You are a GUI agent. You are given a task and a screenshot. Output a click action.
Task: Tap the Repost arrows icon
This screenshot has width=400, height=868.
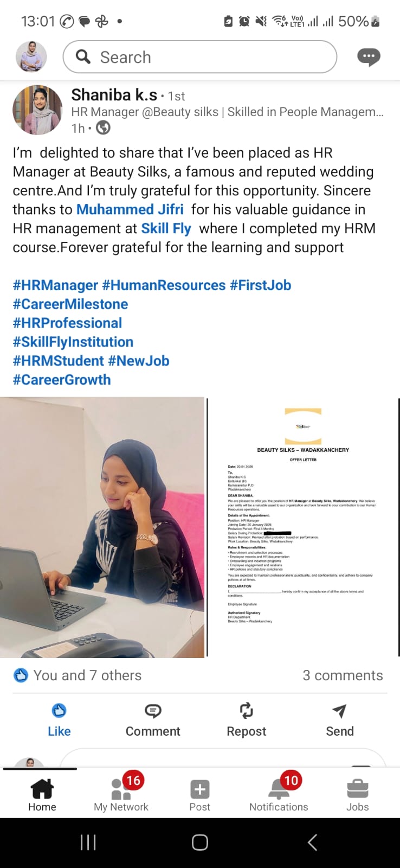point(247,711)
